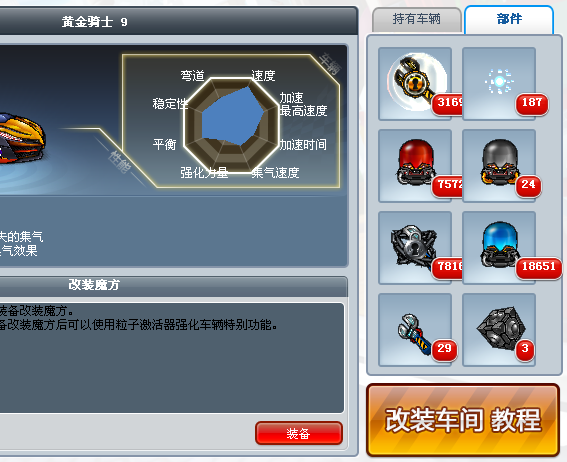Image resolution: width=567 pixels, height=462 pixels.
Task: Pick the dark modification cube item
Action: tap(499, 330)
